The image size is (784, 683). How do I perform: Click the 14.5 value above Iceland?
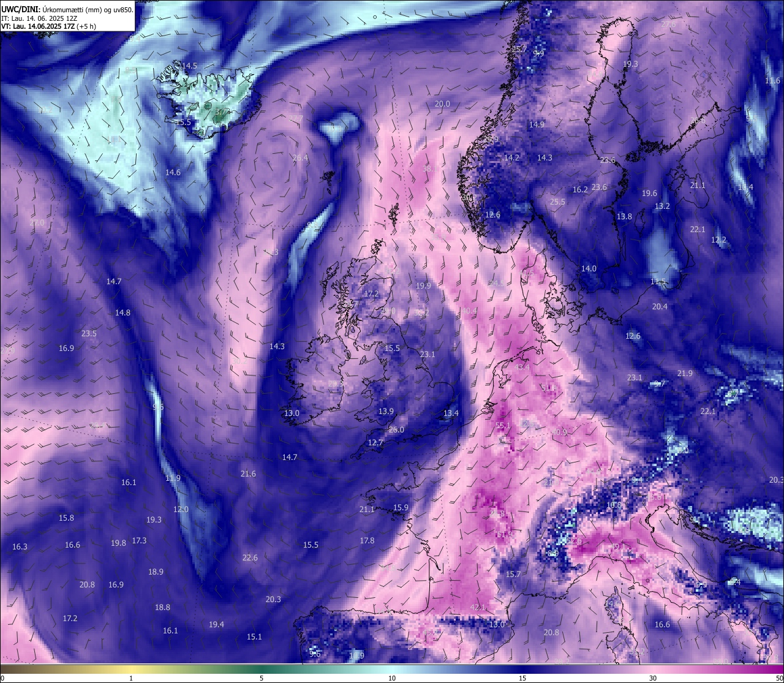point(190,66)
